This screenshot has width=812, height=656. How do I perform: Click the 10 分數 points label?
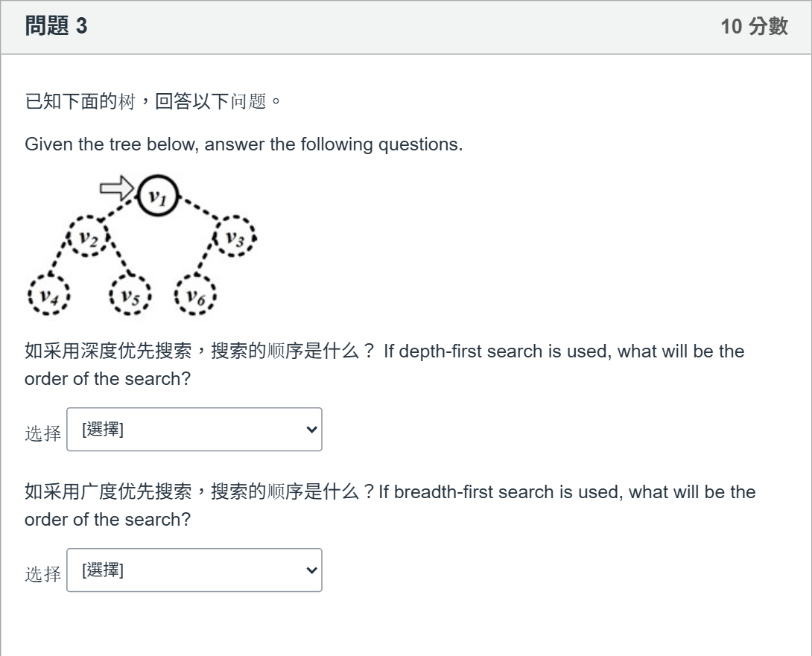pos(755,26)
